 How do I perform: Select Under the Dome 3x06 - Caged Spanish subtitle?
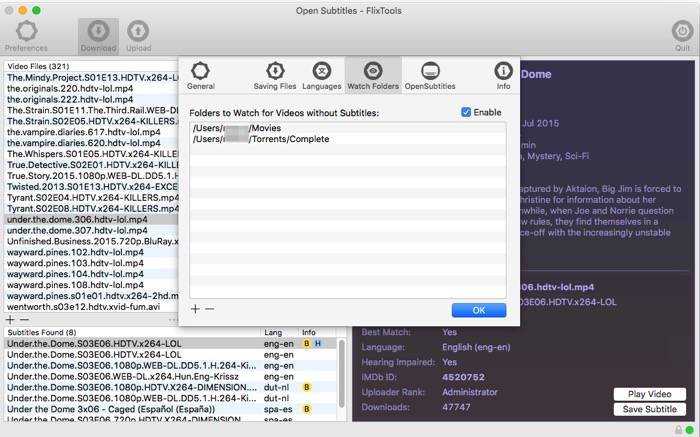[x=171, y=409]
